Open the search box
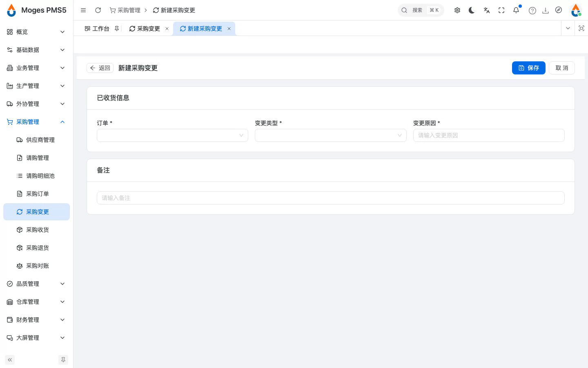The width and height of the screenshot is (588, 368). 421,10
